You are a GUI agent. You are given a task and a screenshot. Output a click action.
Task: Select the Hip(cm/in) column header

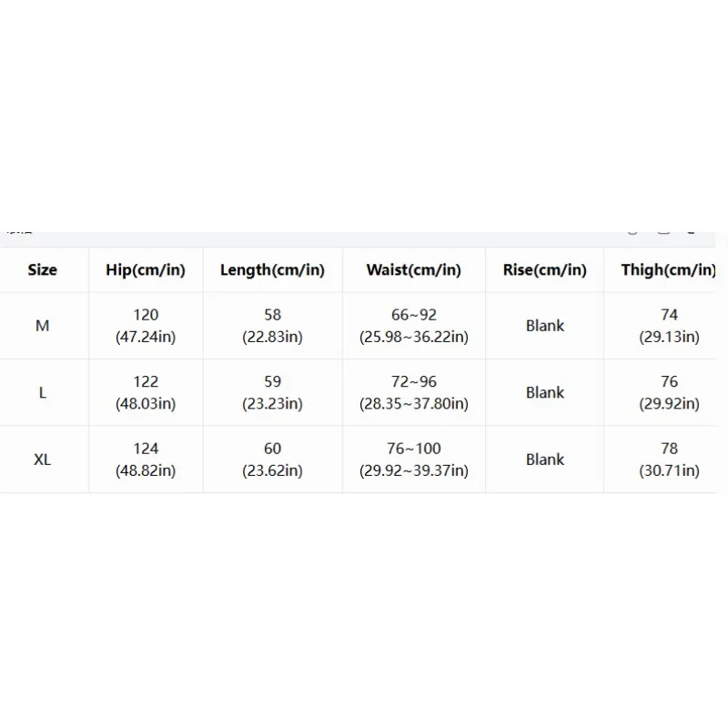click(146, 269)
